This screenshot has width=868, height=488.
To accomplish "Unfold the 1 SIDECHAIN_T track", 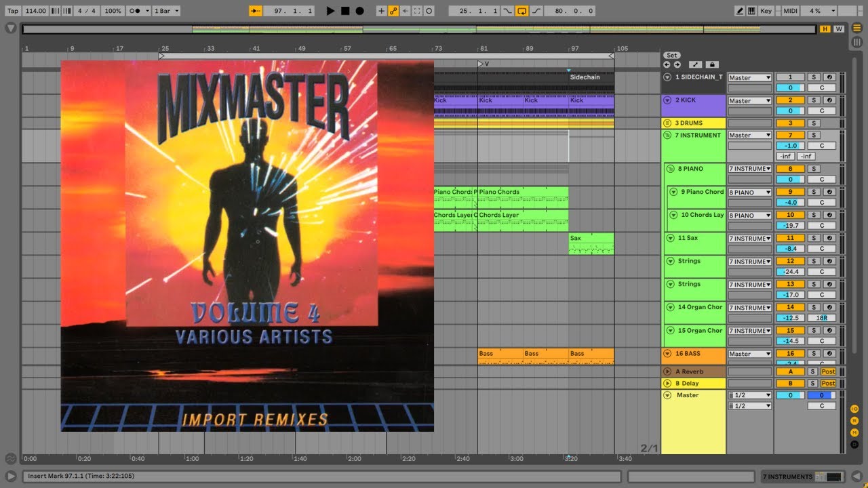I will 667,77.
